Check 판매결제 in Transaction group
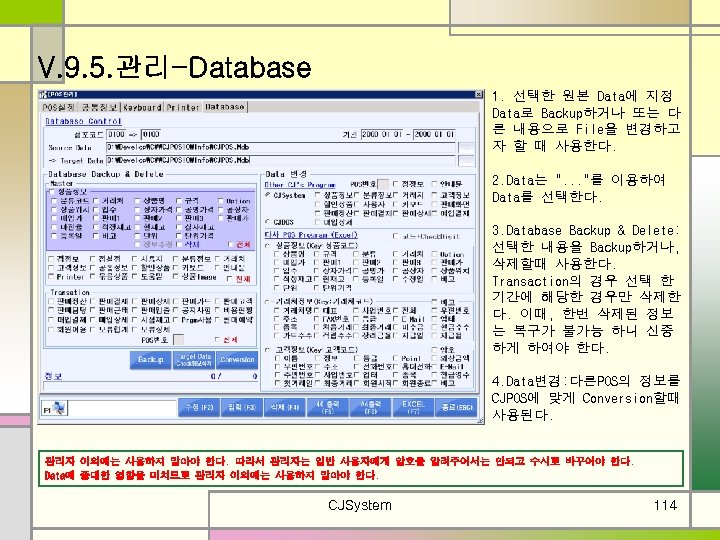 [93, 301]
